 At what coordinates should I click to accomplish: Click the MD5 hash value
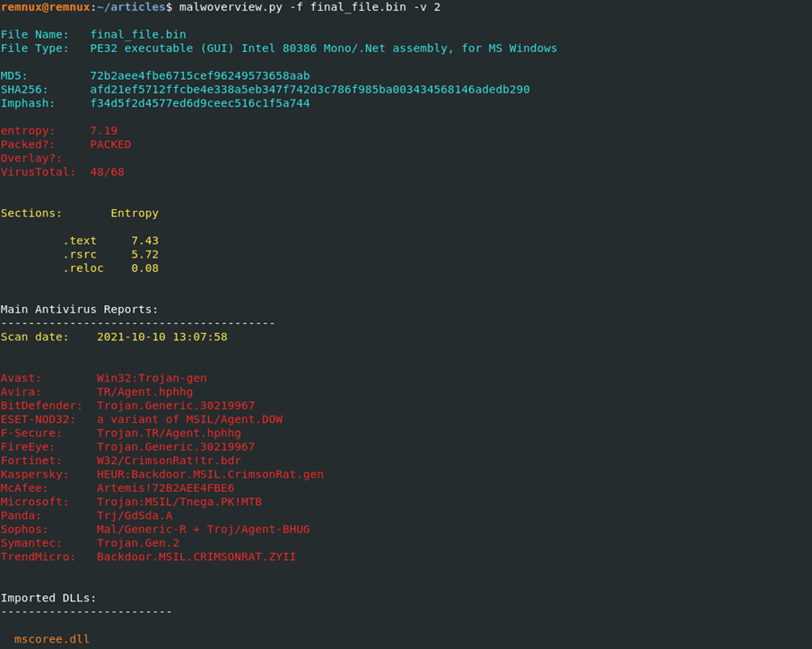(199, 76)
